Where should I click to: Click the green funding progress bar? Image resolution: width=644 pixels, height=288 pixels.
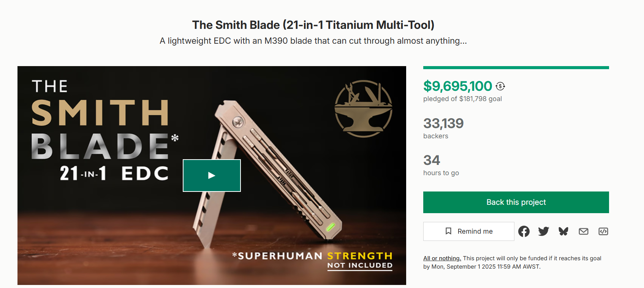click(x=516, y=67)
